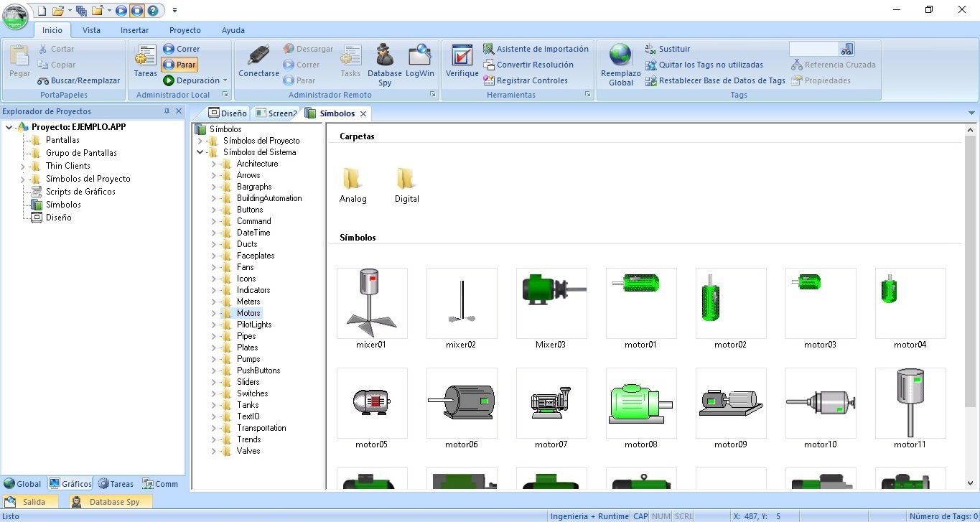Click help icon in quick access toolbar
Viewport: 980px width, 522px height.
(x=152, y=11)
